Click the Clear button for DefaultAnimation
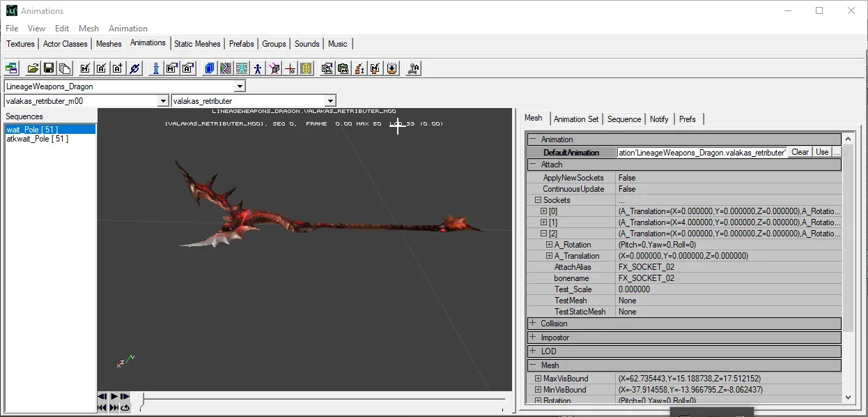 click(x=800, y=152)
